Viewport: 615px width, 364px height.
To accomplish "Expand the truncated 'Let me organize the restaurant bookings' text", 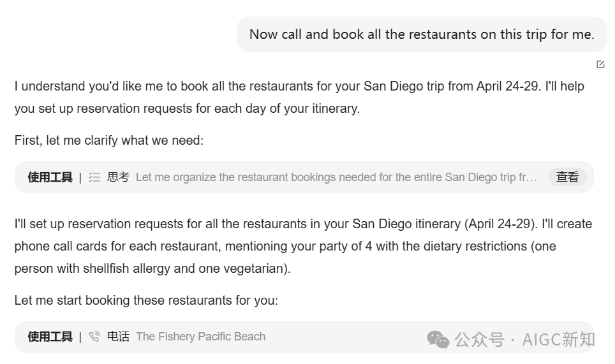I will point(336,177).
